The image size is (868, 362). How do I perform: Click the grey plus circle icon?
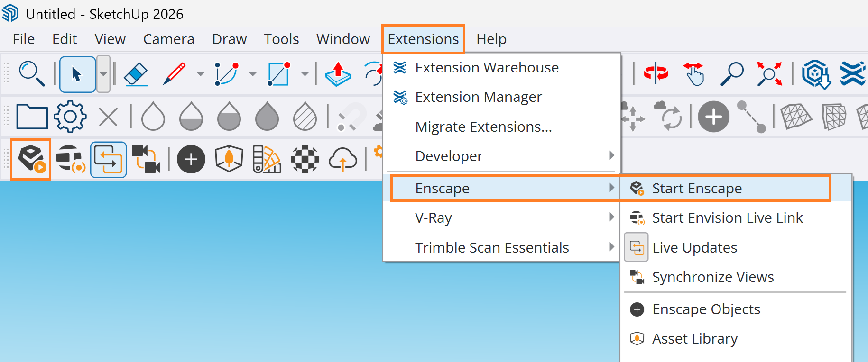[713, 117]
